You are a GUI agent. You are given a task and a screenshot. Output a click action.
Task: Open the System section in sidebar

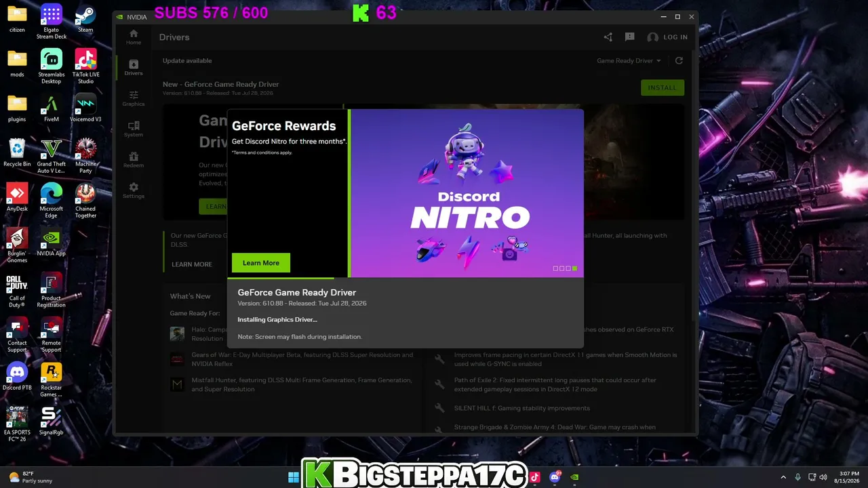pyautogui.click(x=134, y=129)
